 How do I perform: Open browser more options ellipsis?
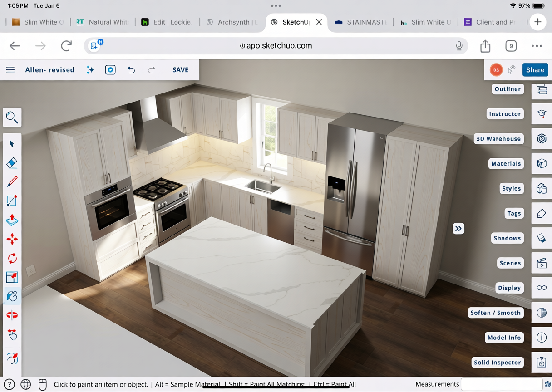pyautogui.click(x=537, y=46)
